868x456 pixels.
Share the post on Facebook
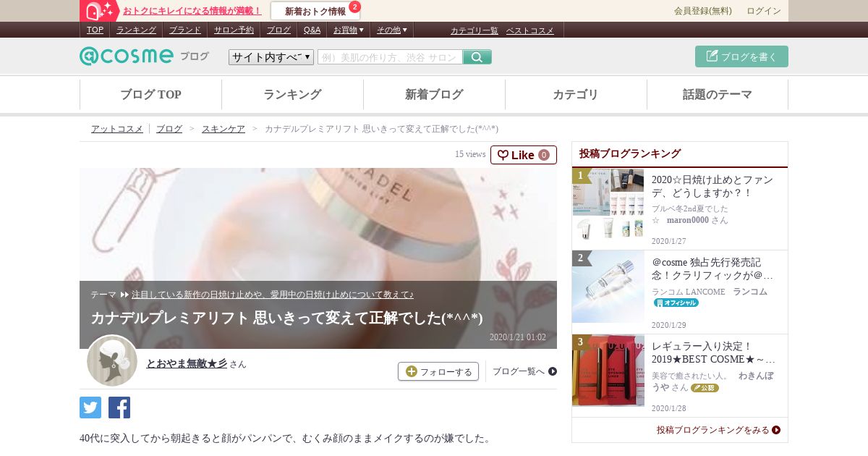(x=119, y=408)
